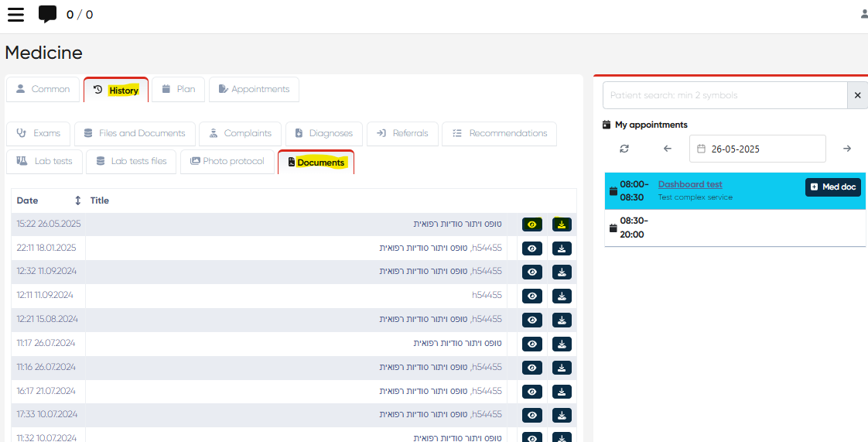The height and width of the screenshot is (442, 868).
Task: Open the Lab tests files tab
Action: point(131,162)
